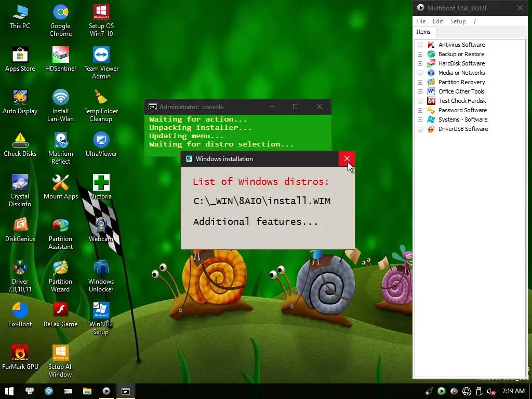The height and width of the screenshot is (399, 532).
Task: Launch Google Chrome from the desktop
Action: point(60,20)
